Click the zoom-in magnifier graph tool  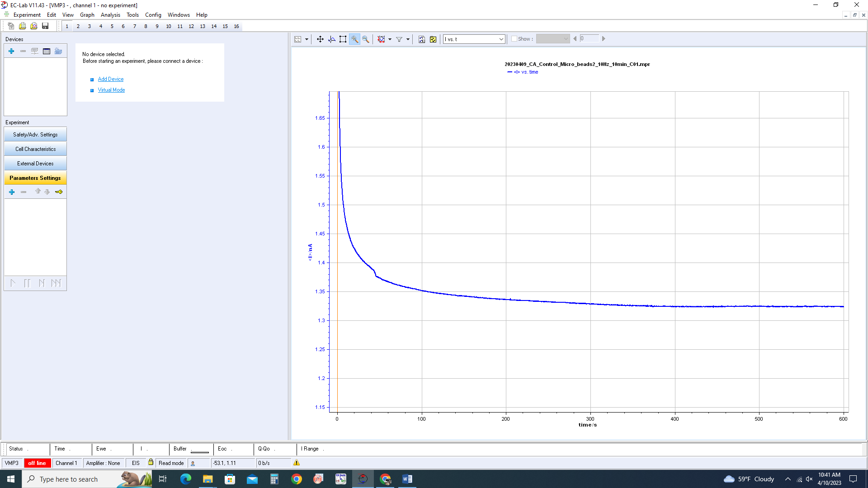point(354,39)
